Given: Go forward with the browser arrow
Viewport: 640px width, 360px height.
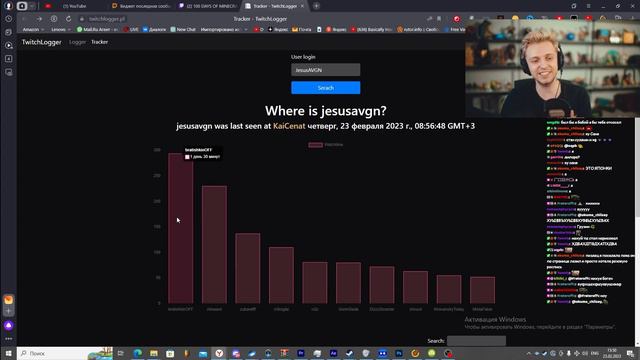Looking at the screenshot, I should pos(39,19).
